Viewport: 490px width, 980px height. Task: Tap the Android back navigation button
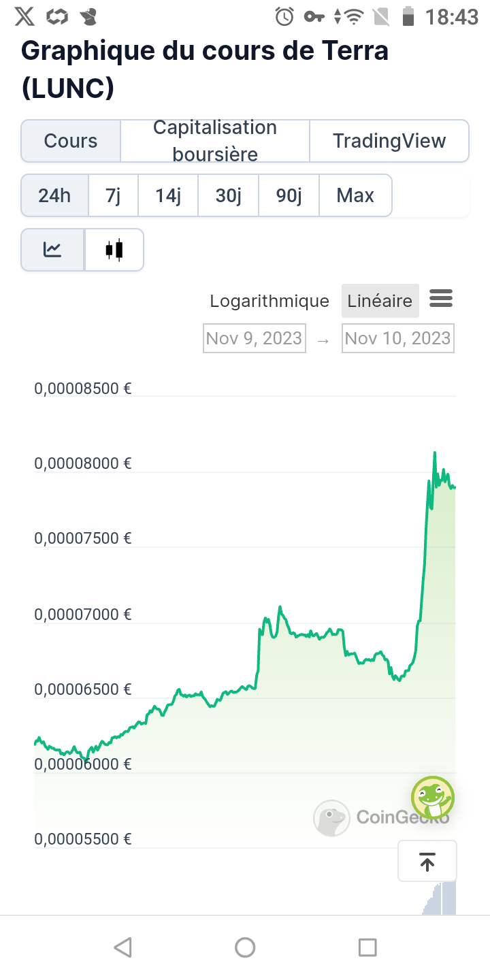(122, 947)
